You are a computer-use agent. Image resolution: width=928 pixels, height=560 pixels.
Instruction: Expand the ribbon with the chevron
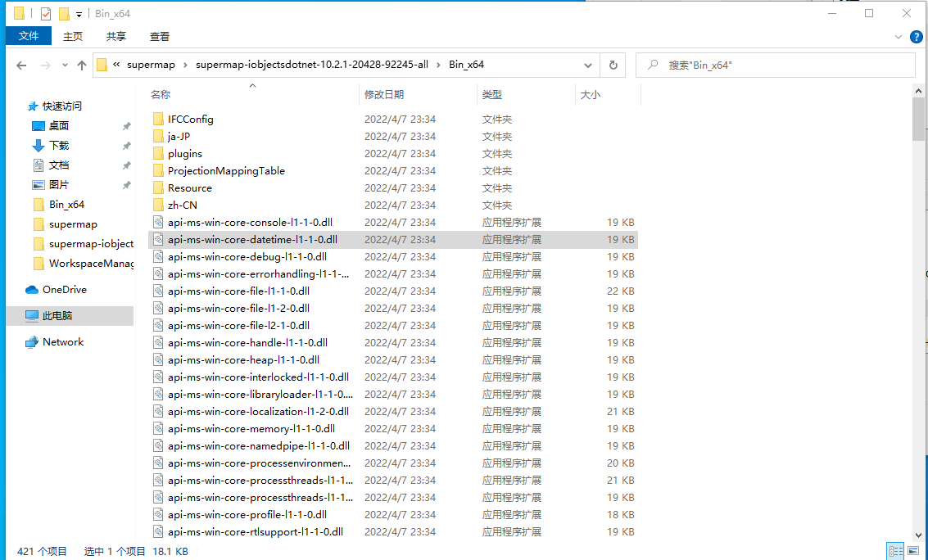[x=899, y=37]
